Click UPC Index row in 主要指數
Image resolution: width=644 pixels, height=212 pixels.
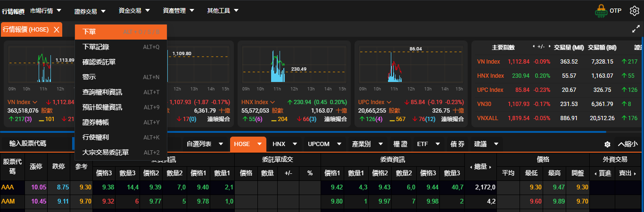558,90
